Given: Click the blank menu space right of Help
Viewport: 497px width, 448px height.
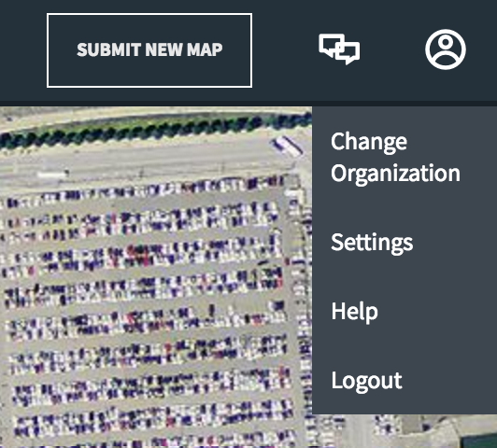Looking at the screenshot, I should (x=437, y=311).
